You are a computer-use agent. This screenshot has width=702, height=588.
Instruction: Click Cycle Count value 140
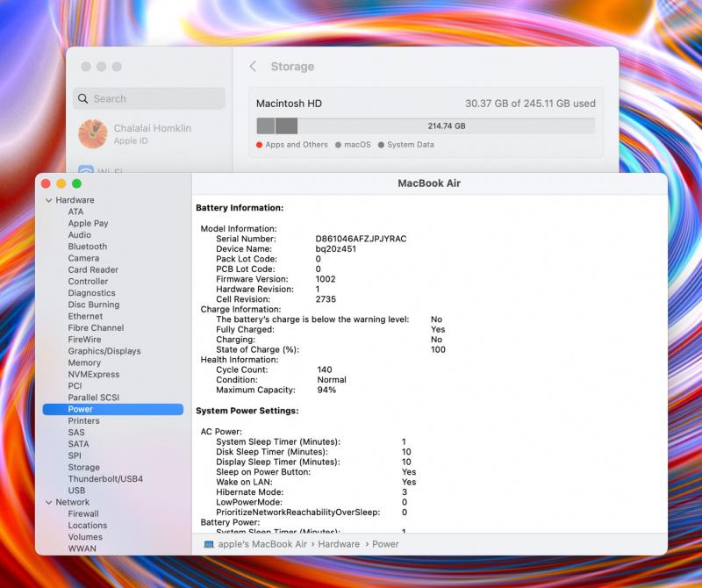(x=325, y=369)
